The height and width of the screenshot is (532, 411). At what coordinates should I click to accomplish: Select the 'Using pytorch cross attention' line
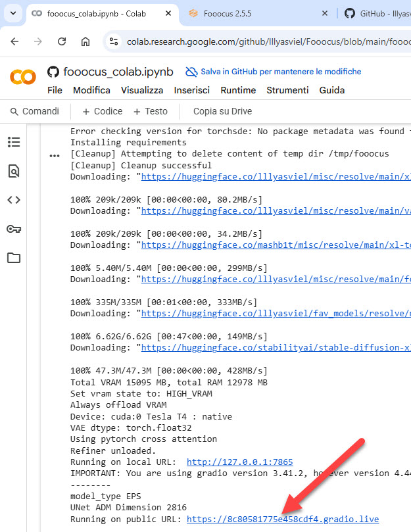point(143,439)
